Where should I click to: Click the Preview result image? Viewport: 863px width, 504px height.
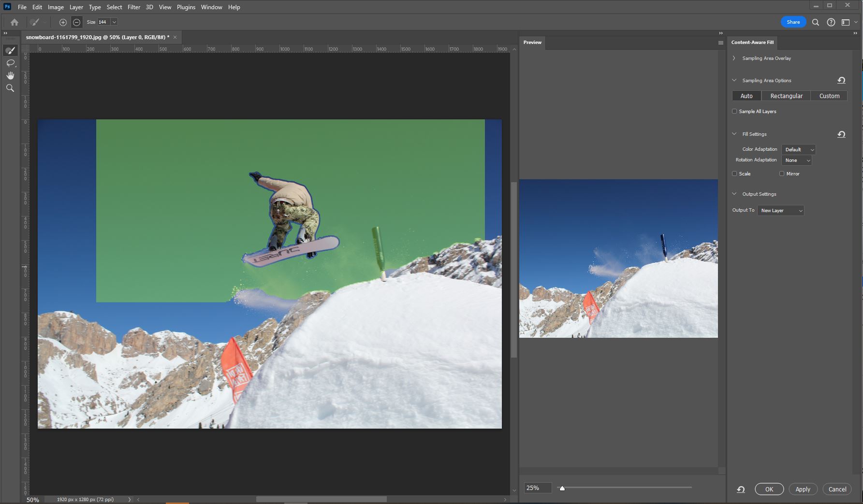pos(618,259)
